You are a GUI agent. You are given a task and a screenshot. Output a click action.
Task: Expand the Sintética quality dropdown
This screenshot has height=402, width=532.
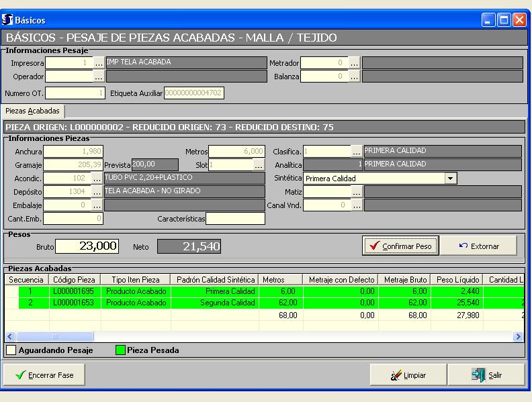point(451,179)
